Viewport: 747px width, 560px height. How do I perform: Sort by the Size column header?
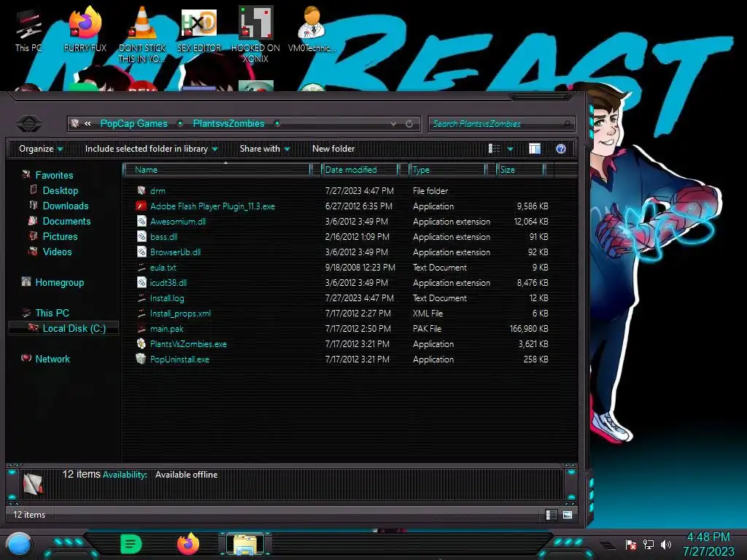(519, 169)
